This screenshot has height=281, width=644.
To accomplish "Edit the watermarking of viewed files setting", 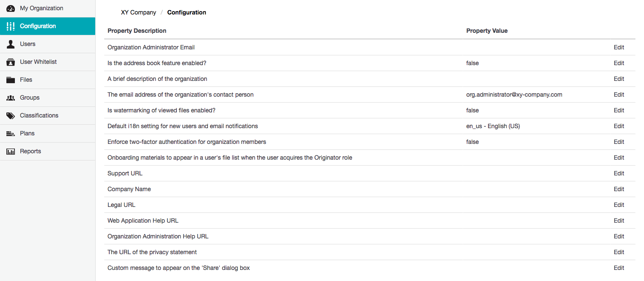I will [619, 110].
